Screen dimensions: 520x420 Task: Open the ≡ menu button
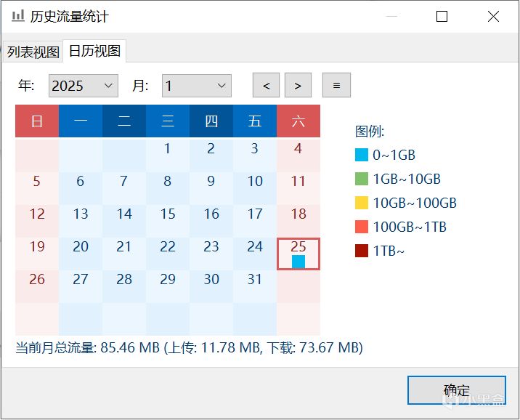tap(336, 85)
